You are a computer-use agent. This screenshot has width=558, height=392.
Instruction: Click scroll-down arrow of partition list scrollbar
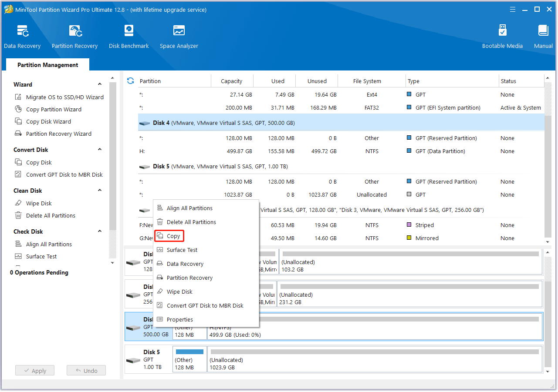548,241
